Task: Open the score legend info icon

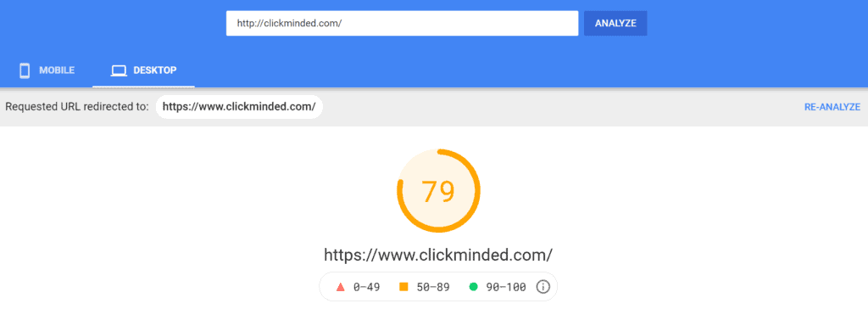Action: click(543, 287)
